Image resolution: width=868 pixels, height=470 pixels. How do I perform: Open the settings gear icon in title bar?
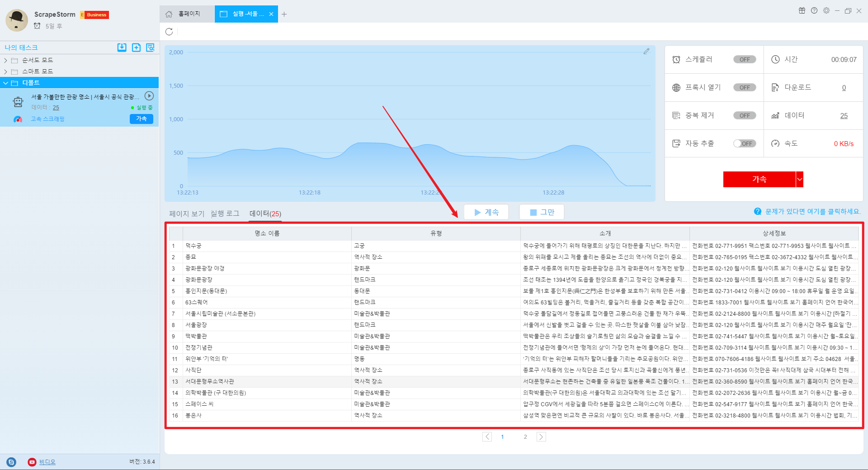click(x=826, y=11)
